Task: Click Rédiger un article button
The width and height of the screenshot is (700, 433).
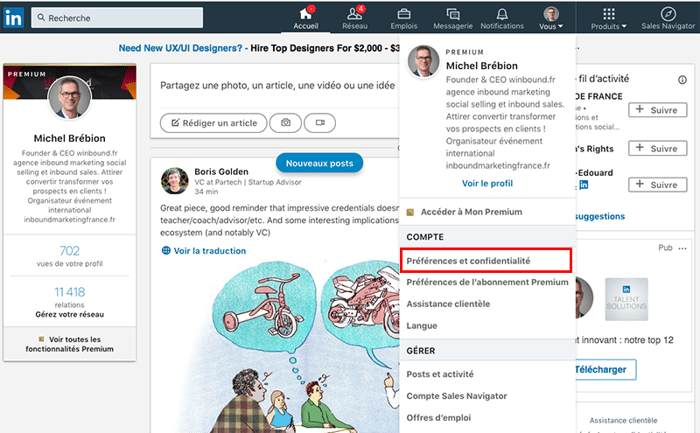Action: coord(213,123)
